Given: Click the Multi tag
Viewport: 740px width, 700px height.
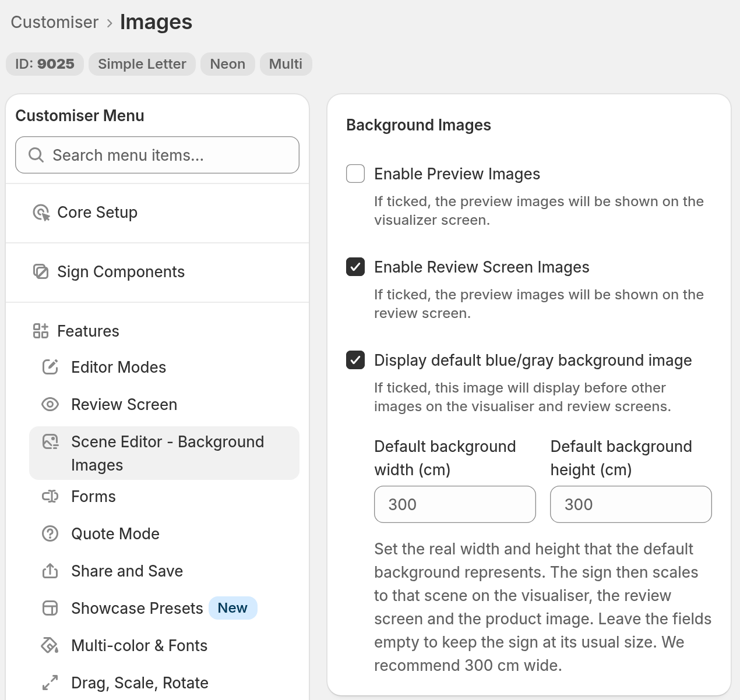Looking at the screenshot, I should pyautogui.click(x=286, y=64).
